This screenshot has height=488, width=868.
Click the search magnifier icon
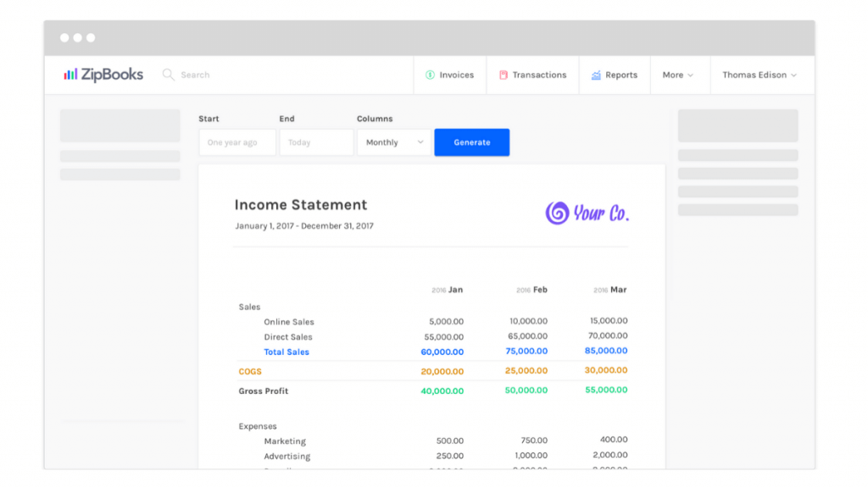click(x=169, y=75)
